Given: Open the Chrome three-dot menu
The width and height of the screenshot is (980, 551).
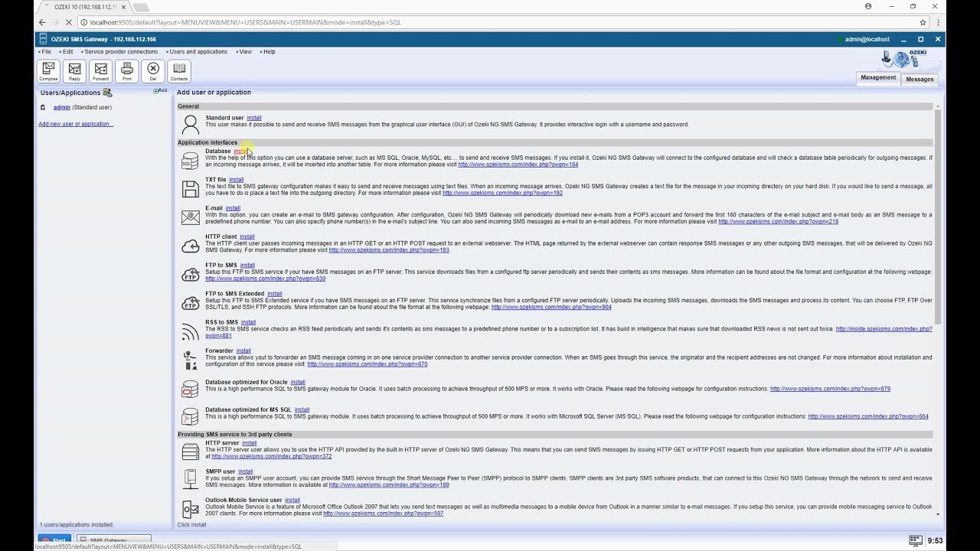Looking at the screenshot, I should (939, 22).
